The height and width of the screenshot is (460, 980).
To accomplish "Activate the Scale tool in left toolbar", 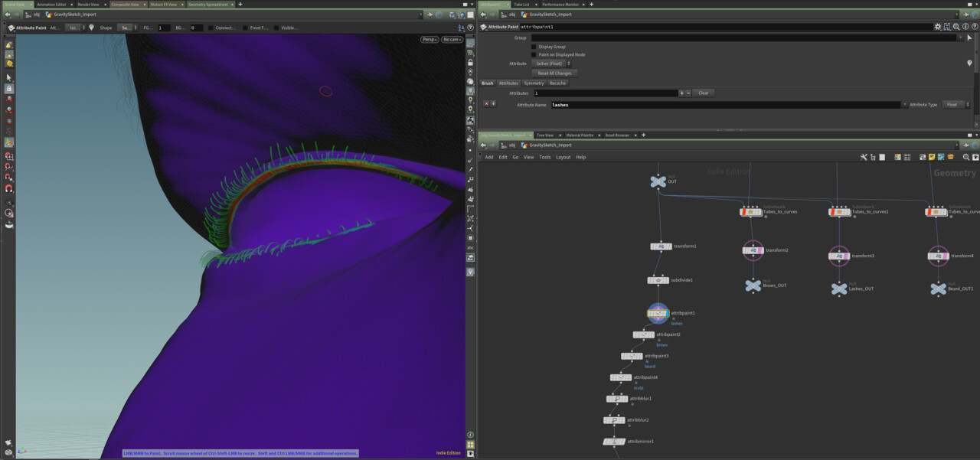I will (x=9, y=121).
